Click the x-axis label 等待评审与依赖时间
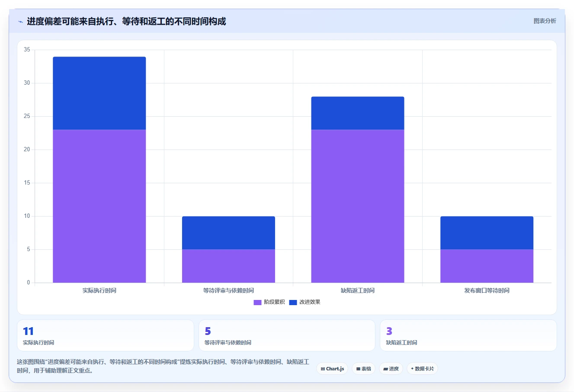The image size is (574, 392). click(228, 290)
